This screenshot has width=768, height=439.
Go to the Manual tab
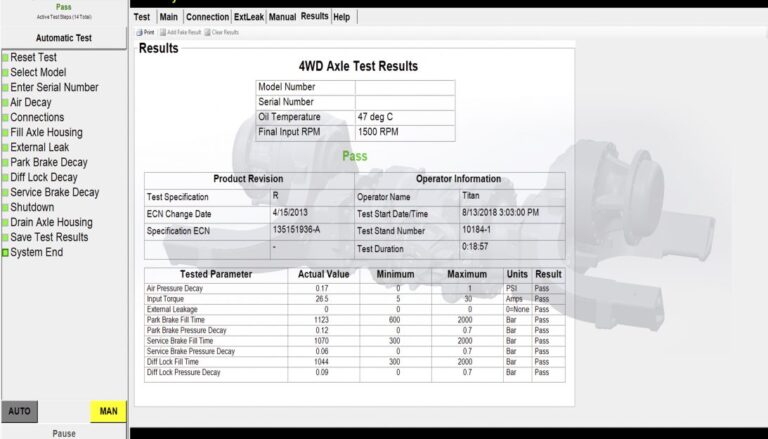click(282, 17)
